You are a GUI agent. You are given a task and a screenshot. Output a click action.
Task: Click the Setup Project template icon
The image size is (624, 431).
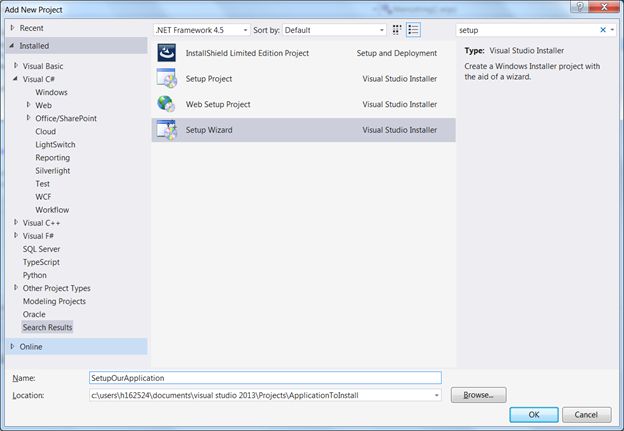(166, 78)
